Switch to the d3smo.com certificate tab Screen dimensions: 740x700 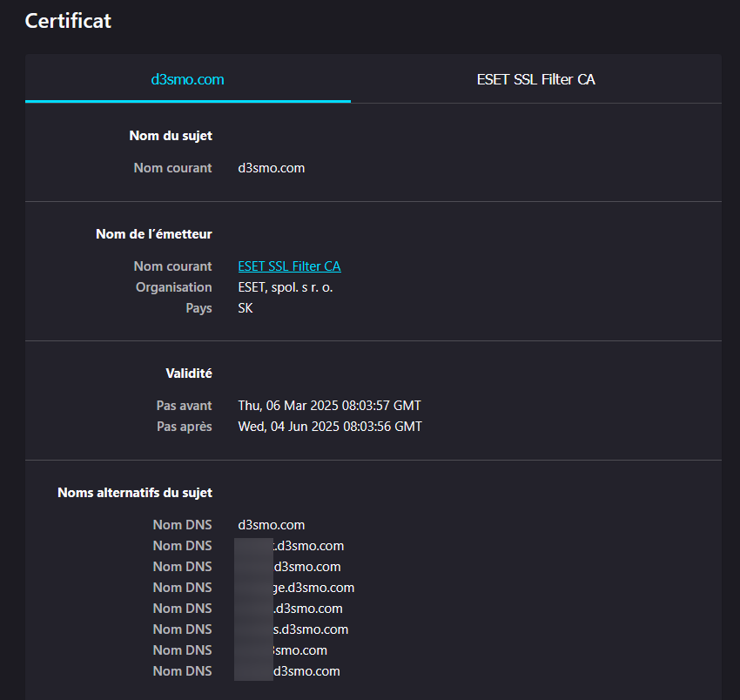pyautogui.click(x=187, y=79)
